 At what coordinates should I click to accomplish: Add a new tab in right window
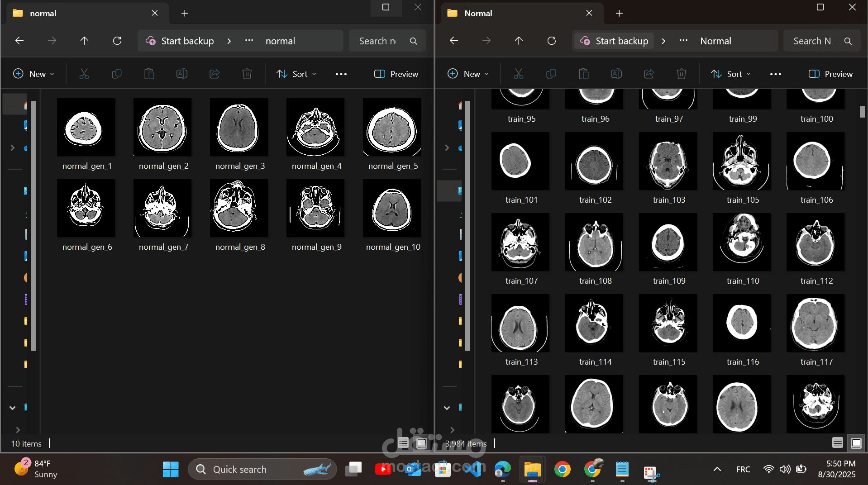click(619, 13)
